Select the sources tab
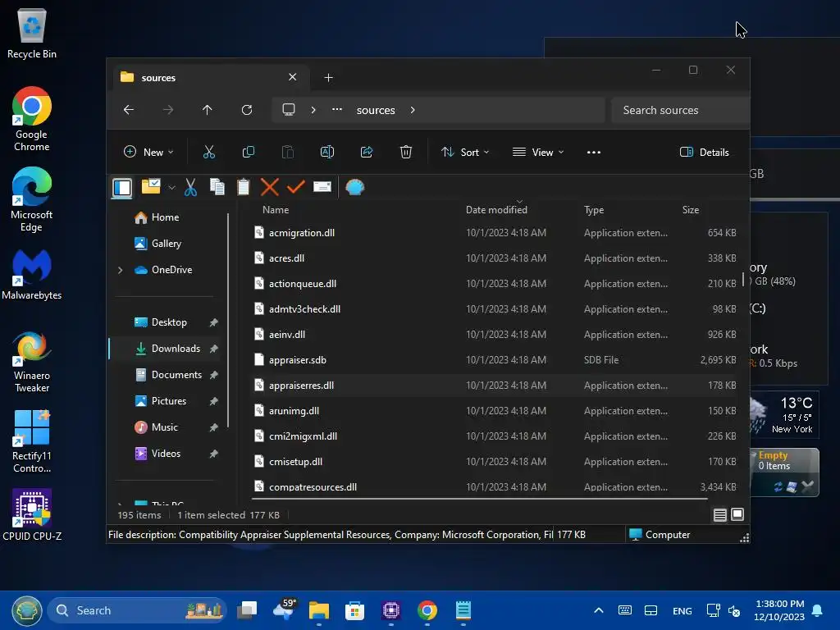This screenshot has height=630, width=840. pyautogui.click(x=209, y=78)
